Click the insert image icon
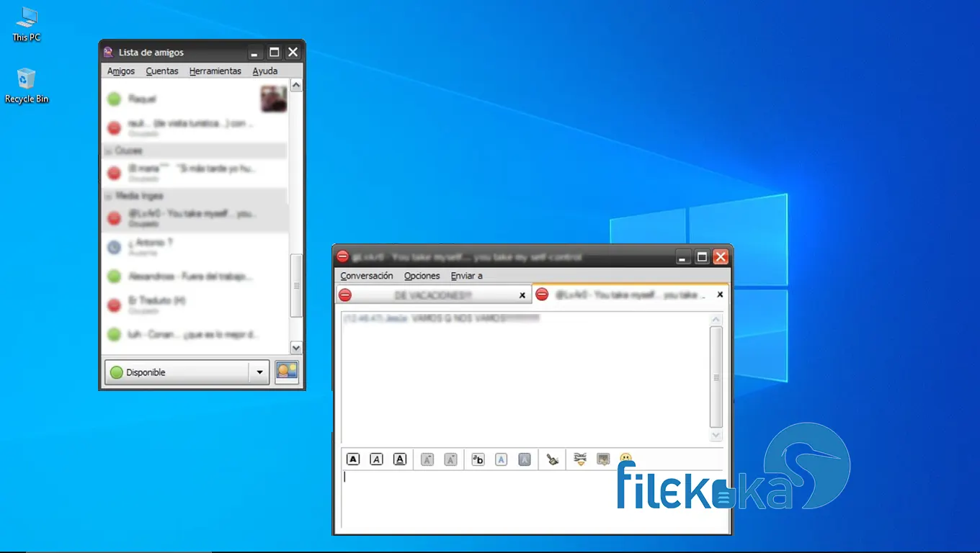 pyautogui.click(x=604, y=459)
